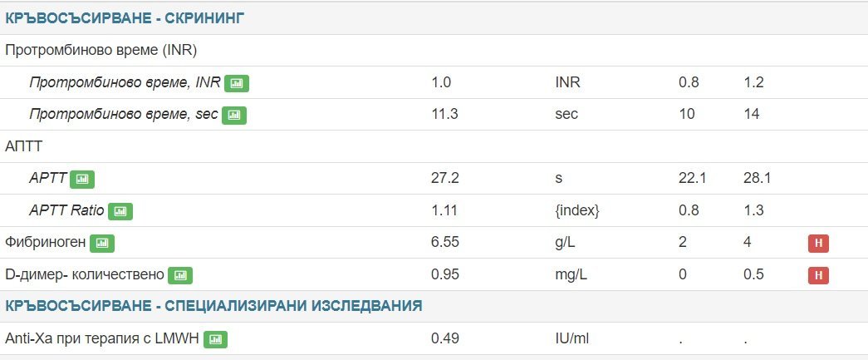
Task: Click the Фибриноген test name
Action: pyautogui.click(x=45, y=243)
